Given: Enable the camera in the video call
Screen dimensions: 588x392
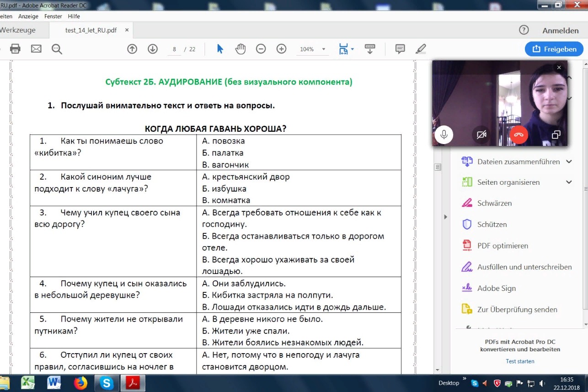Looking at the screenshot, I should [481, 134].
